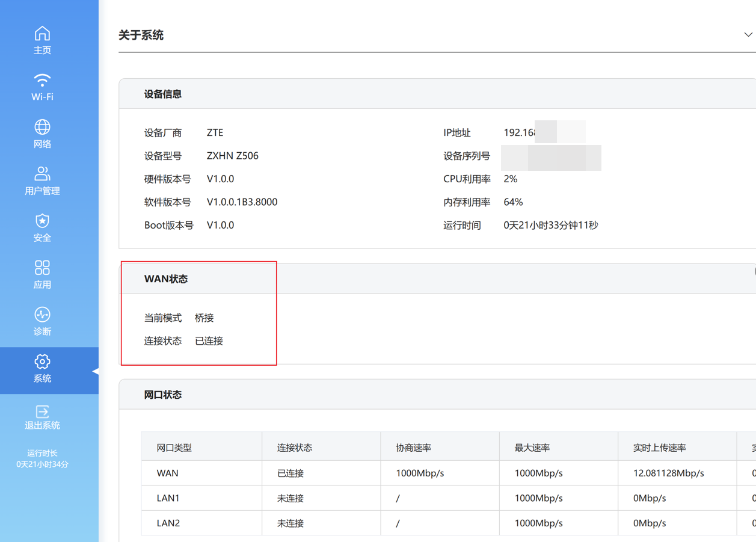Viewport: 756px width, 542px height.
Task: Click the 设备序列号 label
Action: pyautogui.click(x=467, y=156)
